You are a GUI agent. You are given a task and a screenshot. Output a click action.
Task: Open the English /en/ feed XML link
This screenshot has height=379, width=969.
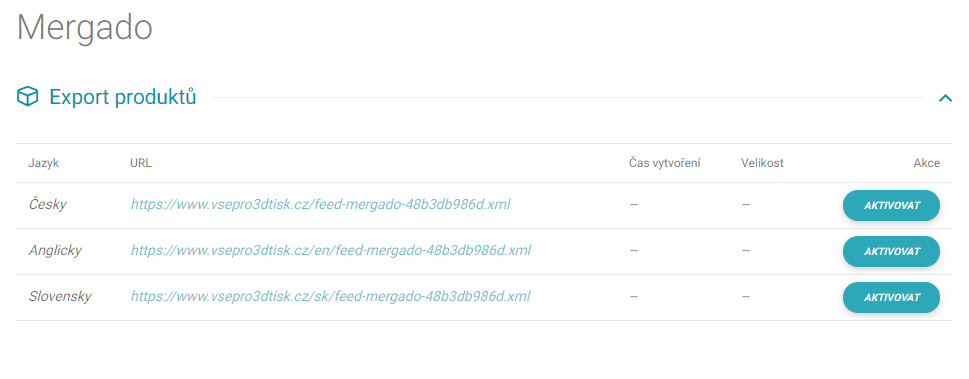tap(331, 250)
